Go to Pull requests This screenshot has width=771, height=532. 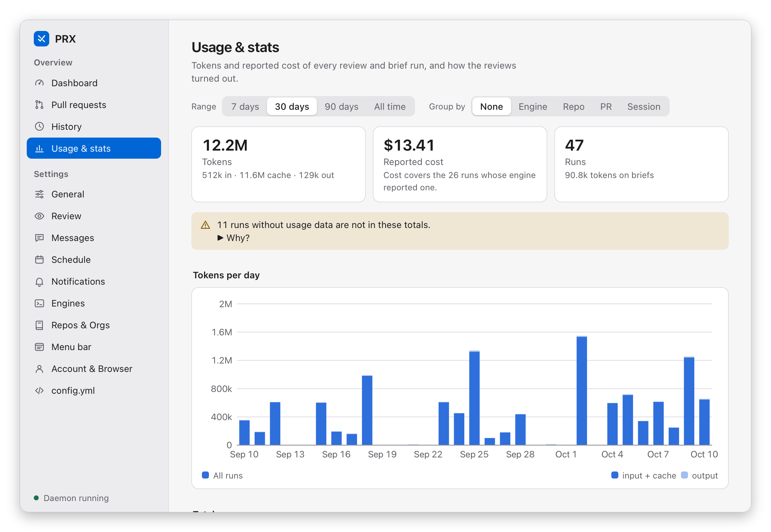pos(94,105)
